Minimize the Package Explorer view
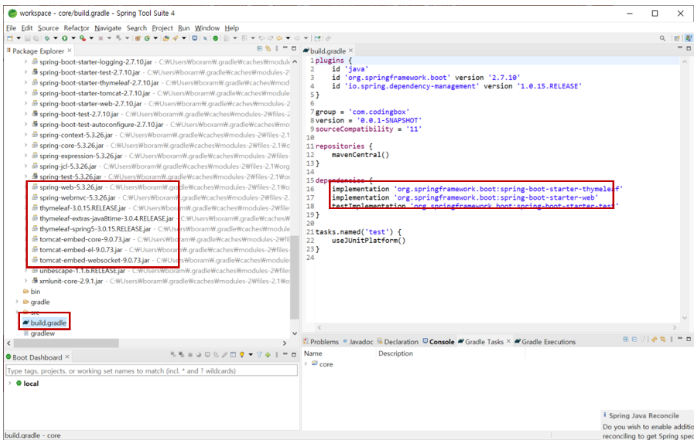Viewport: 700px width, 444px height. [x=285, y=48]
